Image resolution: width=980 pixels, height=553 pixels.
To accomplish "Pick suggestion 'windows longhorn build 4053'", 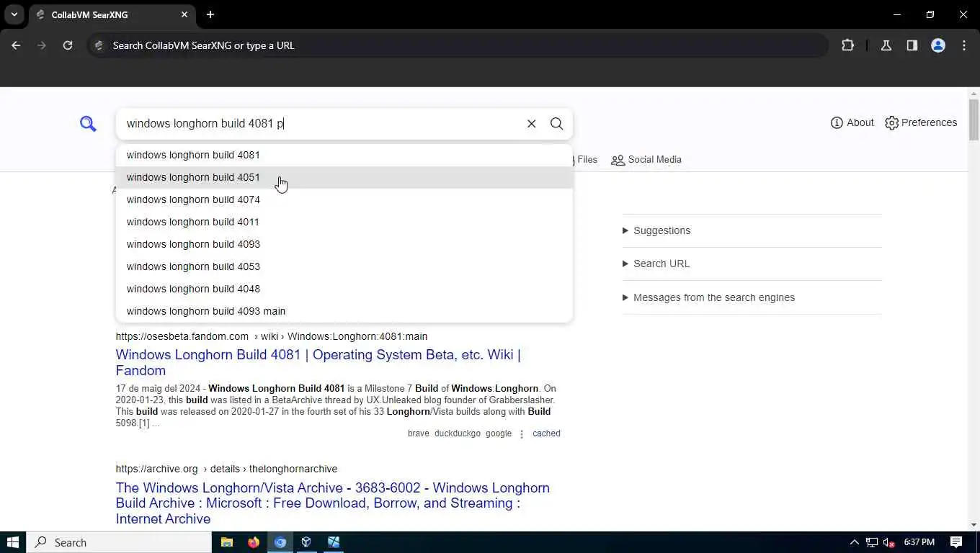I will 344,266.
